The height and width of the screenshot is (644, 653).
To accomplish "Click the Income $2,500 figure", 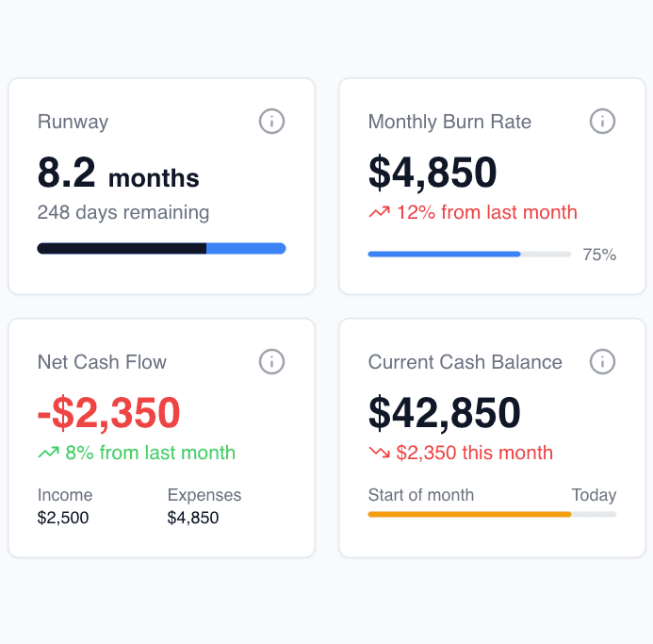I will [x=63, y=518].
